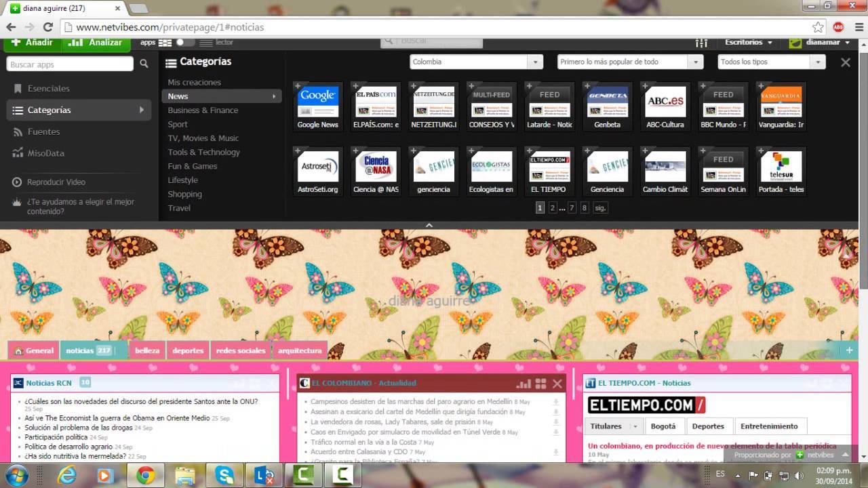Select the Tools & Technology category
Screen dimensions: 868x488
click(x=203, y=152)
